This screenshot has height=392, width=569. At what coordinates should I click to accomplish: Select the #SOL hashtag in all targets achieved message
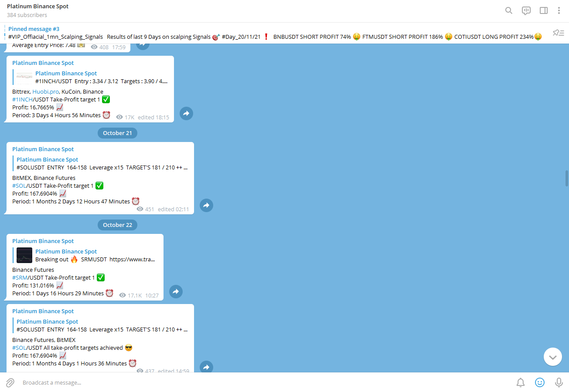click(19, 348)
